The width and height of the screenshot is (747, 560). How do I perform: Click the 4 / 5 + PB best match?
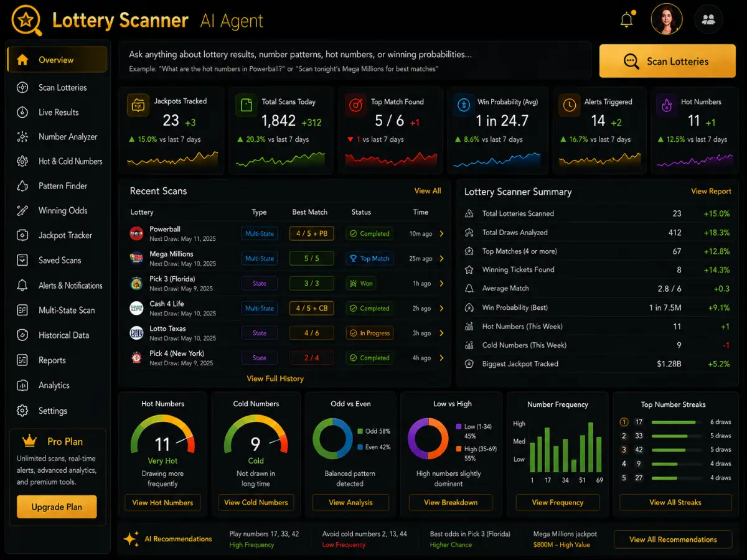point(311,234)
